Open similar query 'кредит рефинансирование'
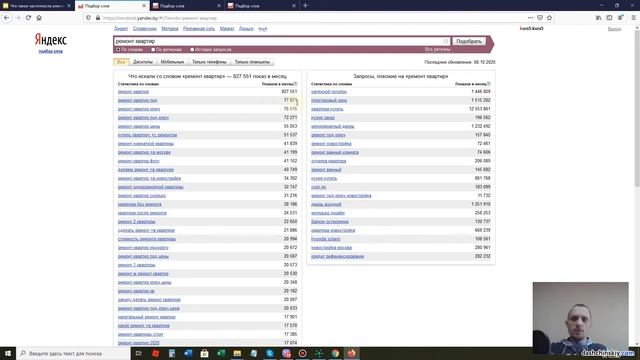The height and width of the screenshot is (360, 640). pos(338,256)
